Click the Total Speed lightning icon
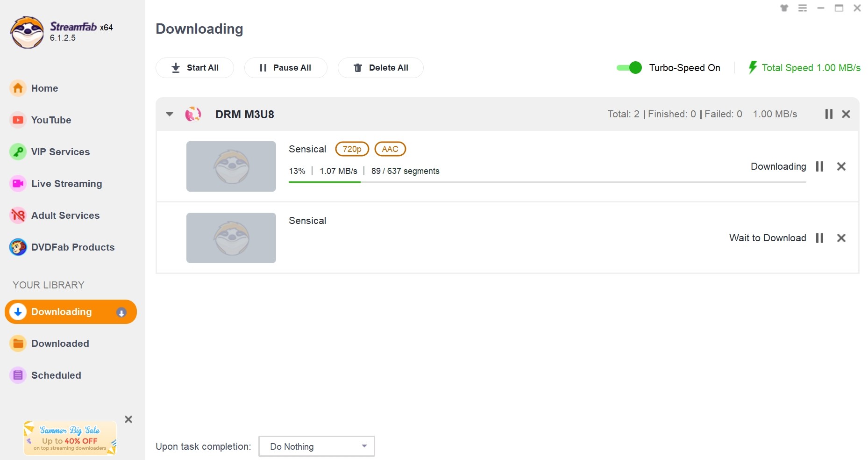The height and width of the screenshot is (460, 868). click(753, 67)
